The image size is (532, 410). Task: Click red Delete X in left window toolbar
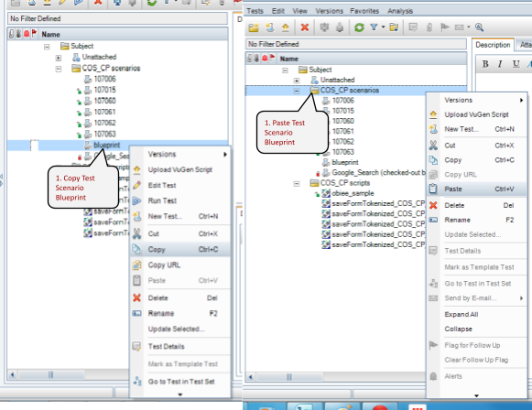tap(98, 3)
